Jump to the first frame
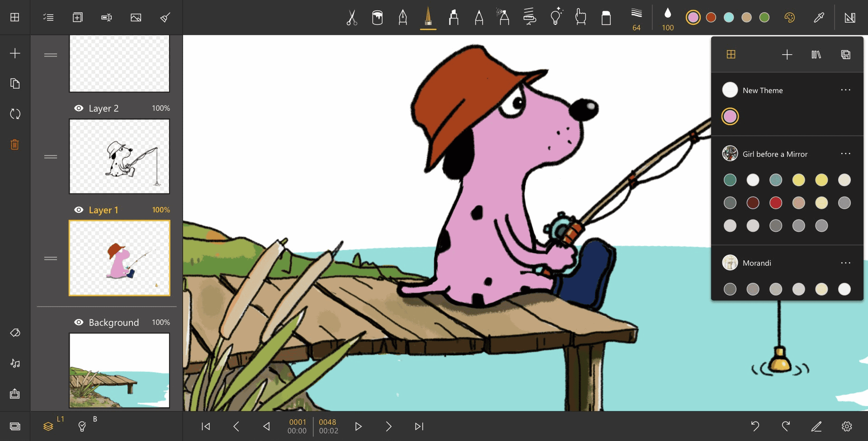Image resolution: width=868 pixels, height=441 pixels. click(x=206, y=426)
